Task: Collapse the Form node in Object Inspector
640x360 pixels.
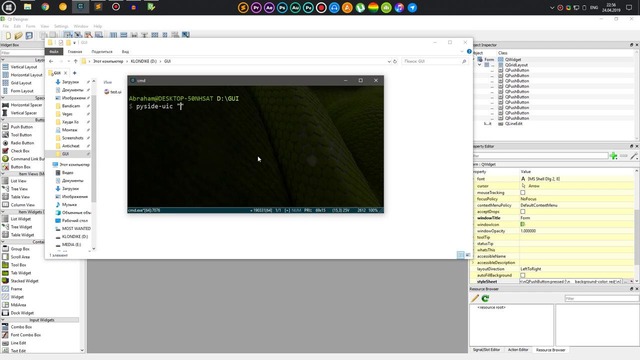Action: 473,60
